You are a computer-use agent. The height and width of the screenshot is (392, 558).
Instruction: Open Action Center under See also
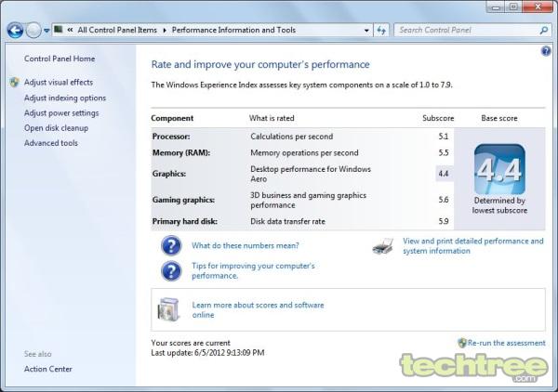click(x=48, y=369)
